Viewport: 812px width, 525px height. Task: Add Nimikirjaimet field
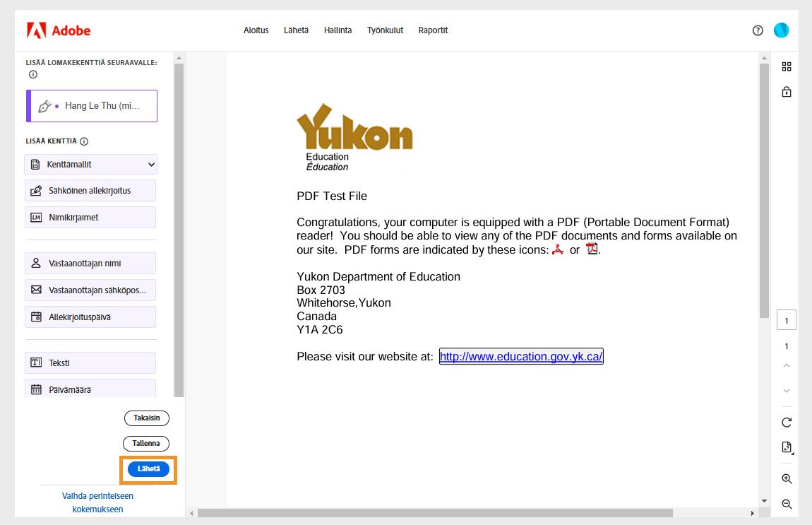click(90, 218)
